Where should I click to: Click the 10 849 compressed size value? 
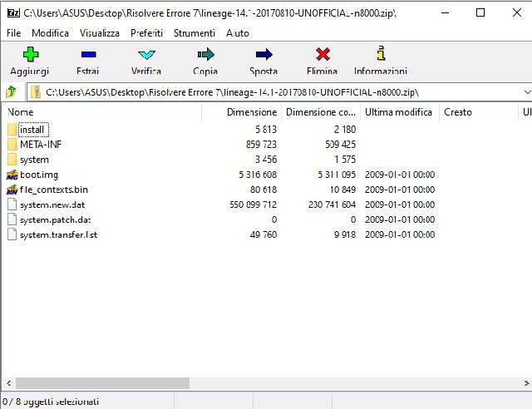(x=342, y=190)
